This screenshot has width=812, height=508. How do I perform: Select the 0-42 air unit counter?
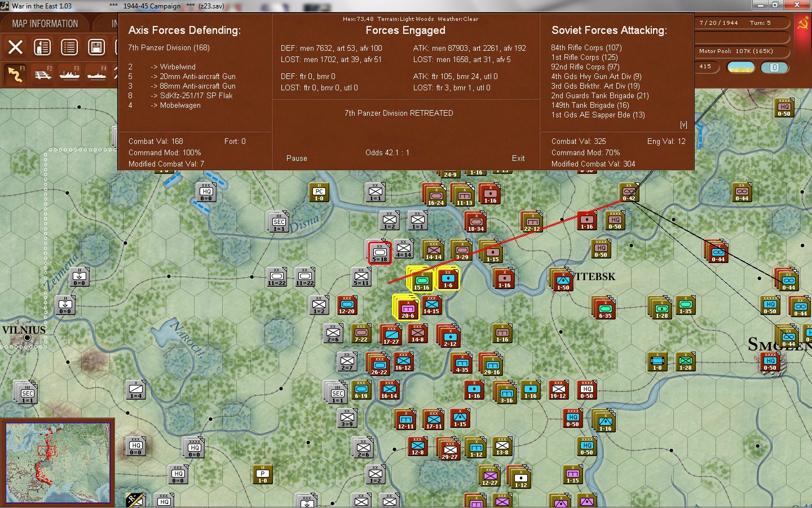(x=629, y=191)
